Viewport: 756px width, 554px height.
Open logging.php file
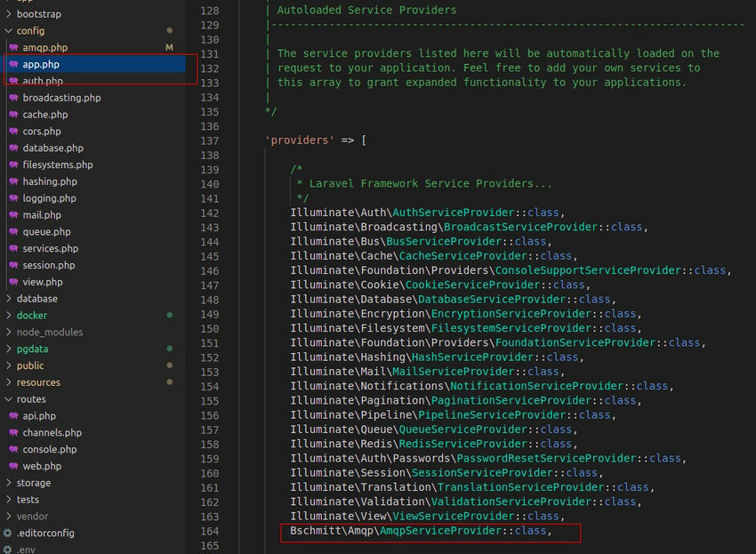(x=49, y=198)
